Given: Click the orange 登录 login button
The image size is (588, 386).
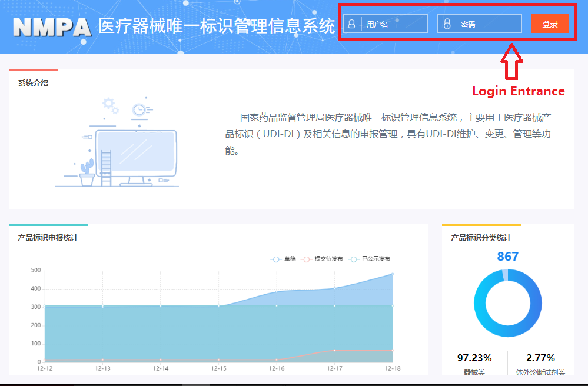Looking at the screenshot, I should [550, 24].
